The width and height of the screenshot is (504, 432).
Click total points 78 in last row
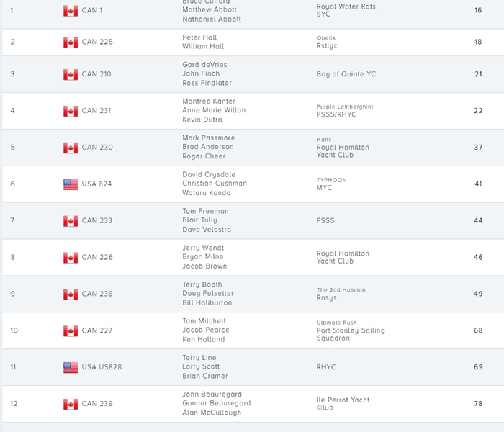(478, 404)
